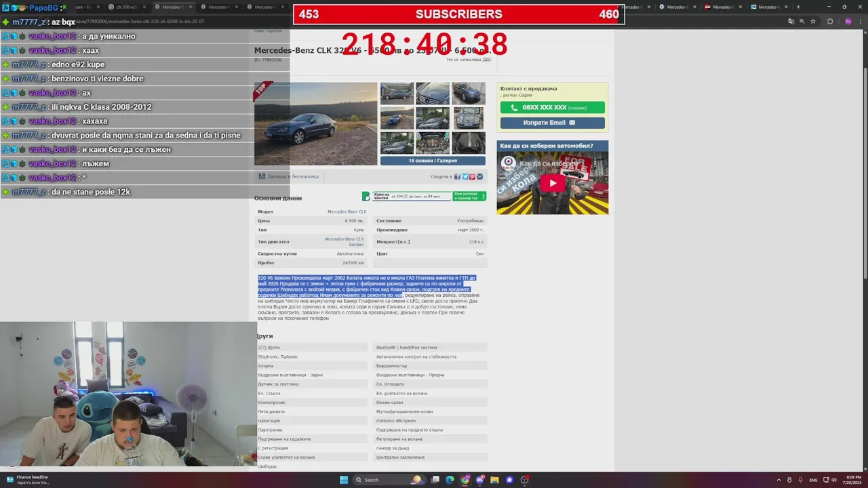868x488 pixels.
Task: Open a new browser tab
Action: 798,7
